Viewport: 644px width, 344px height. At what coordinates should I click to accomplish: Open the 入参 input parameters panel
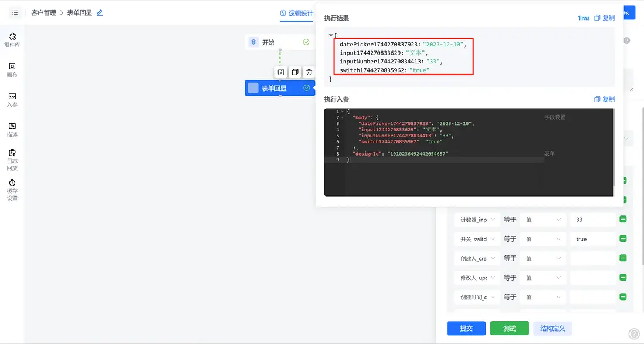tap(12, 100)
